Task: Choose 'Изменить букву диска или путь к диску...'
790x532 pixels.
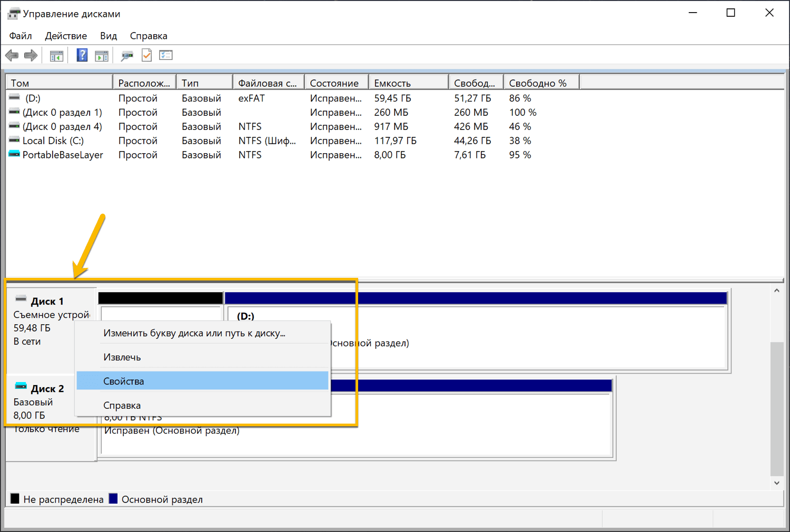Action: pyautogui.click(x=203, y=333)
